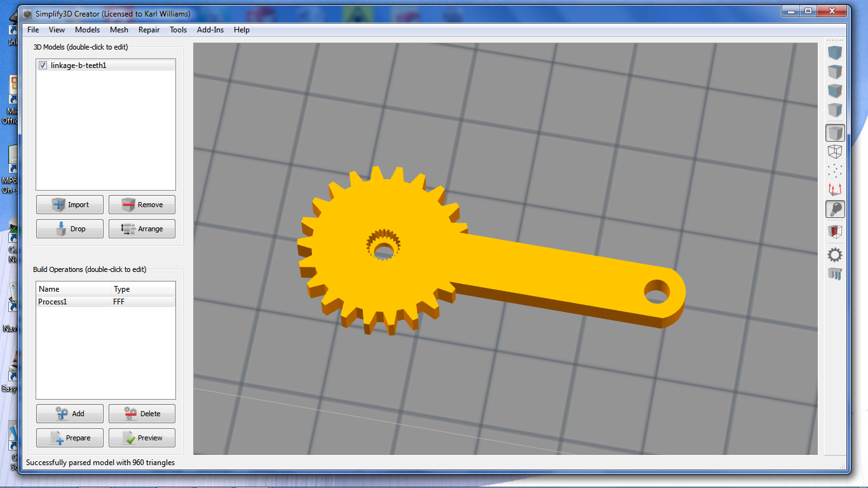The height and width of the screenshot is (488, 868).
Task: Click the Add-Ins menu item
Action: pos(210,29)
